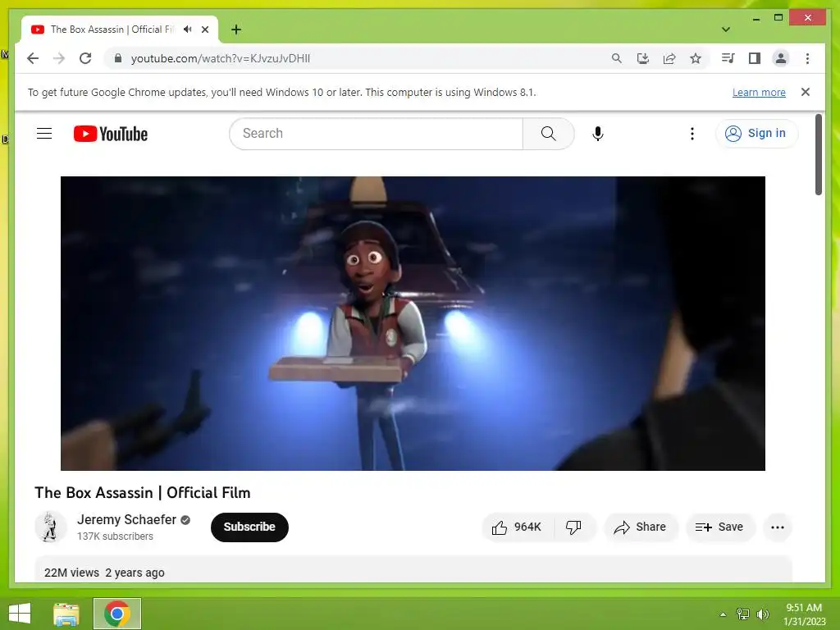Click Learn more link in update bar
Image resolution: width=840 pixels, height=630 pixels.
pos(759,93)
